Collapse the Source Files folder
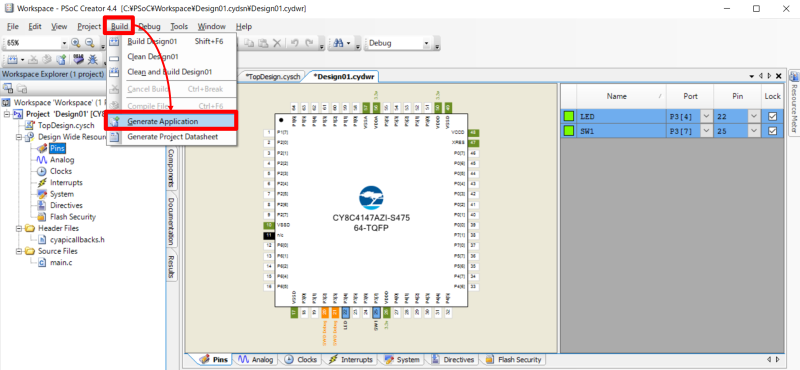 tap(19, 251)
